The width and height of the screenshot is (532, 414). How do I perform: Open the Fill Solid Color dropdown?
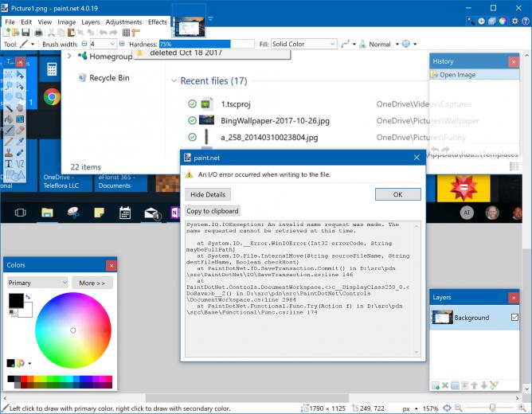pos(303,44)
